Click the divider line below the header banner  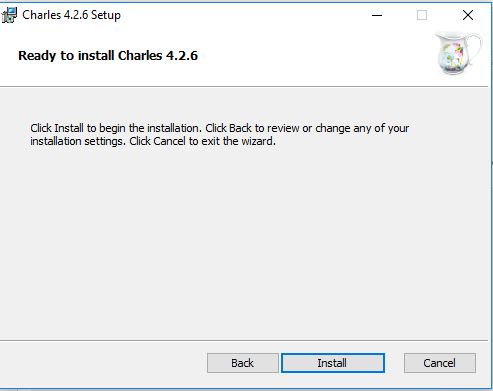[244, 87]
